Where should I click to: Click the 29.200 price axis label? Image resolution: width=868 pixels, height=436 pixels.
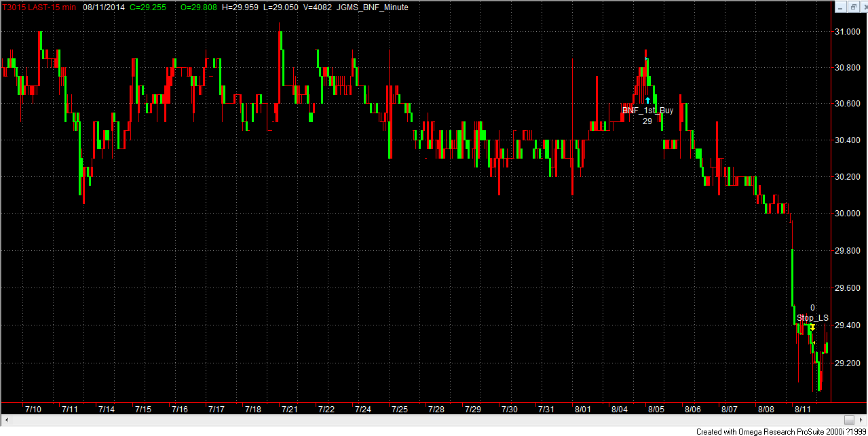coord(848,363)
